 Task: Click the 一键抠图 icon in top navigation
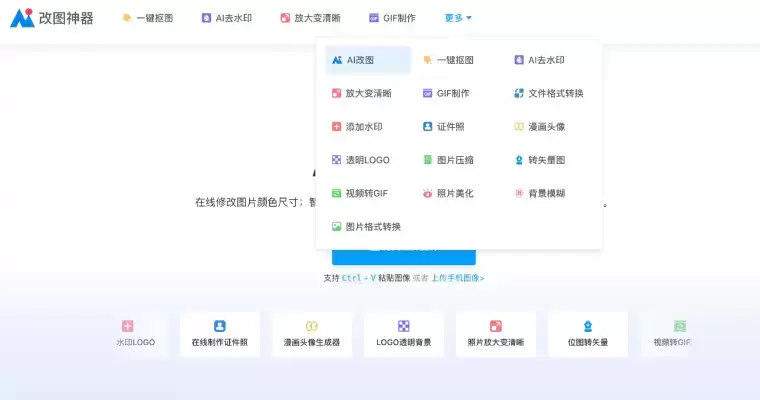127,18
